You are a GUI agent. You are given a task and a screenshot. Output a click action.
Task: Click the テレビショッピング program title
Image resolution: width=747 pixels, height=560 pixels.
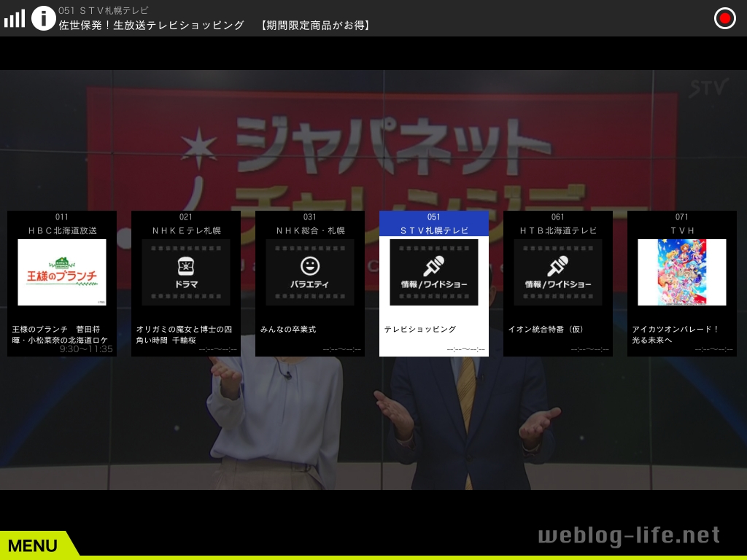[x=420, y=329]
